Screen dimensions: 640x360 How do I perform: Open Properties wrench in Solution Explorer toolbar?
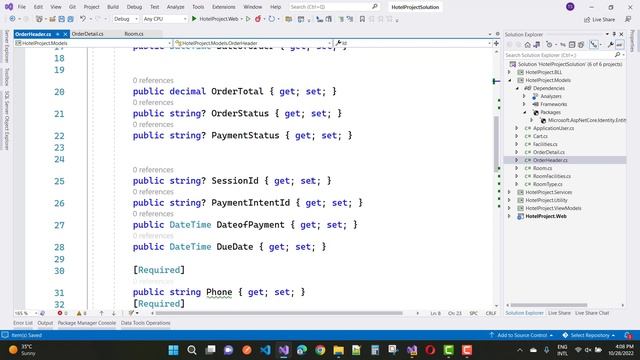610,45
